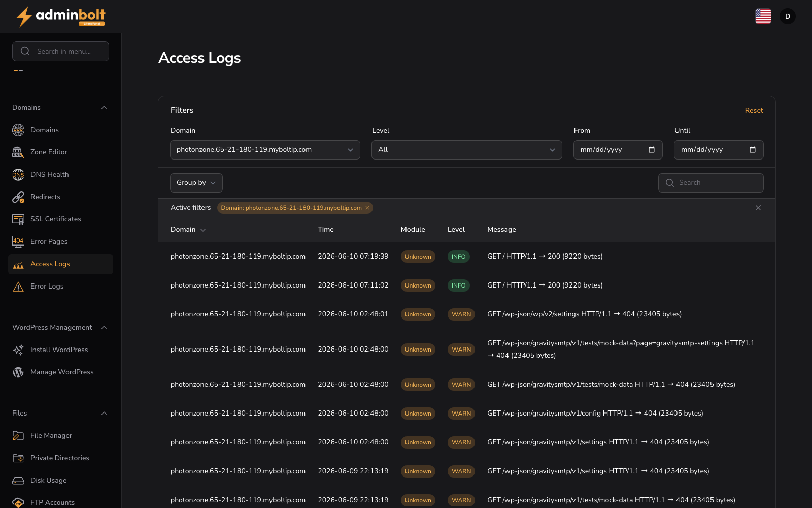Open the From date calendar picker icon
Screen dimensions: 812x508
coord(652,150)
